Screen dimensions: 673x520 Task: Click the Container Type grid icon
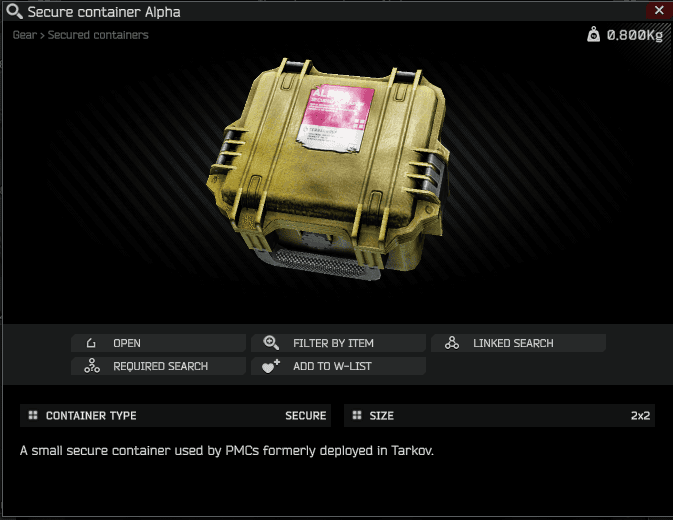pyautogui.click(x=33, y=415)
